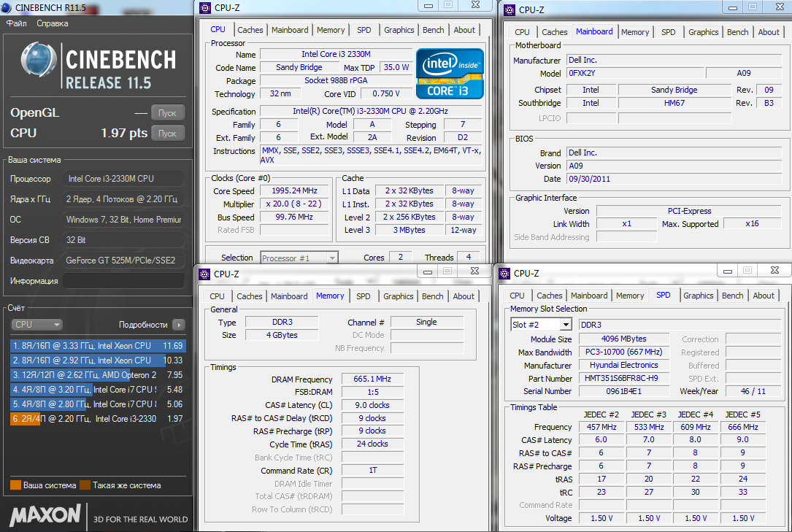Select Caches tab in Mainboard window
This screenshot has height=532, width=792.
pos(554,32)
